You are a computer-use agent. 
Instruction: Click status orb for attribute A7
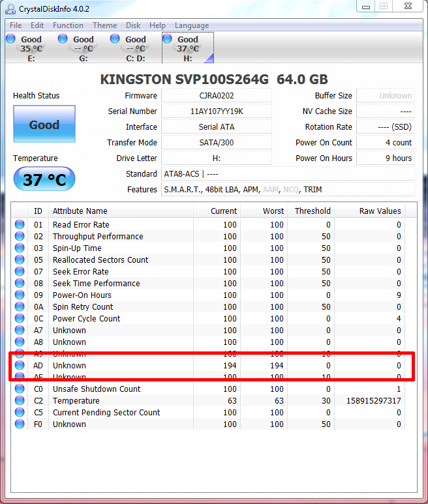(20, 330)
